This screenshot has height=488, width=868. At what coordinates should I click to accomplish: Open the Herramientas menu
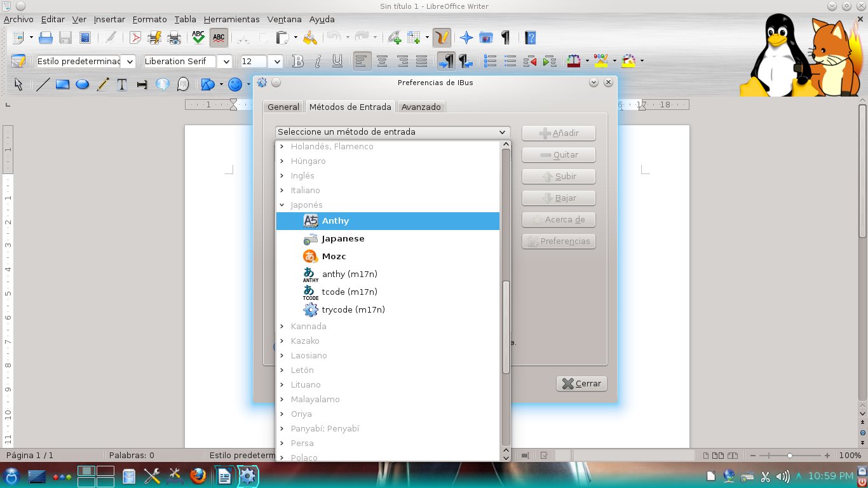tap(232, 19)
